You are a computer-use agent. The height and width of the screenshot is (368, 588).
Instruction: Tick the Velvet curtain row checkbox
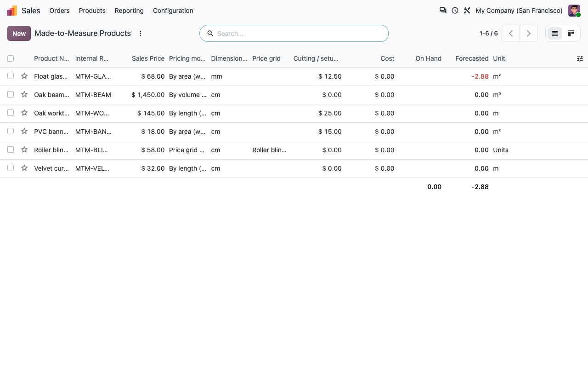pos(11,168)
